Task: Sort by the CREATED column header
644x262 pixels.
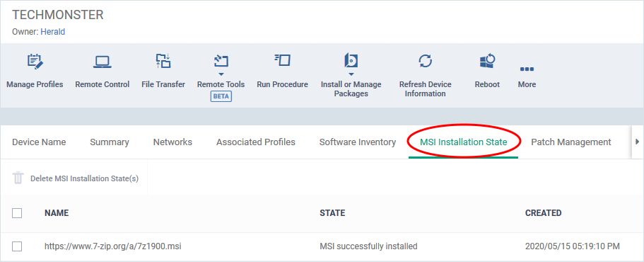Action: point(543,213)
